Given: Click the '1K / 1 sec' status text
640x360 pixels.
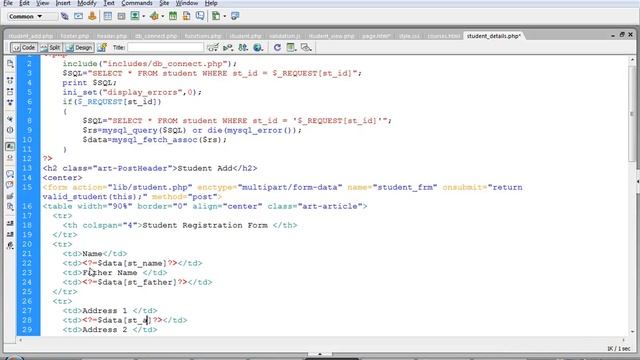Looking at the screenshot, I should (619, 349).
